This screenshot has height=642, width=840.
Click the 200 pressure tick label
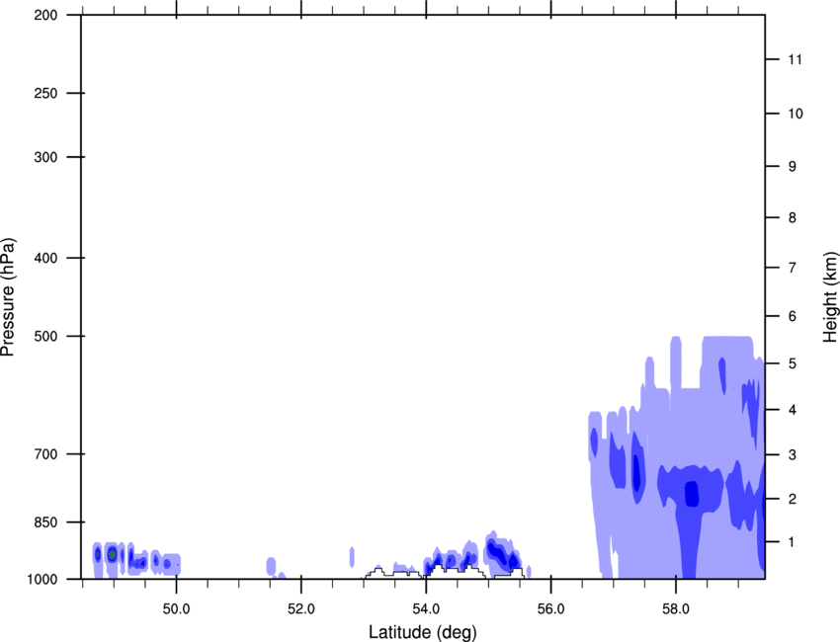pyautogui.click(x=45, y=15)
